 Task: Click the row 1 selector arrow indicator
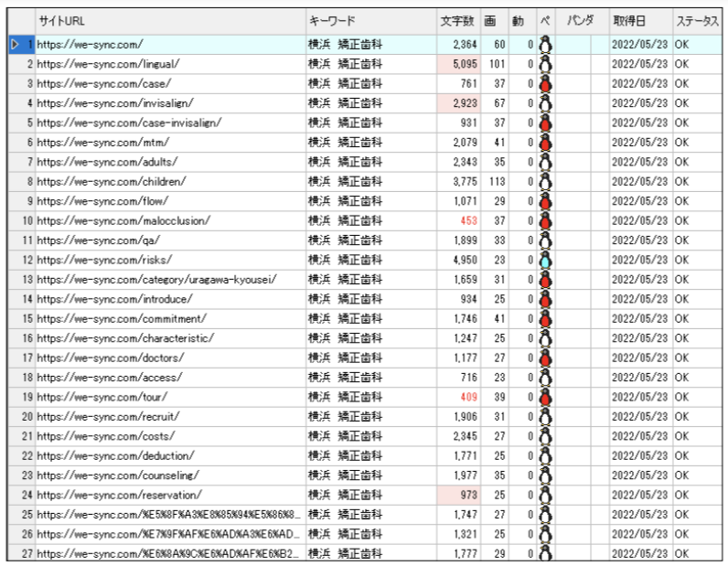click(x=14, y=44)
